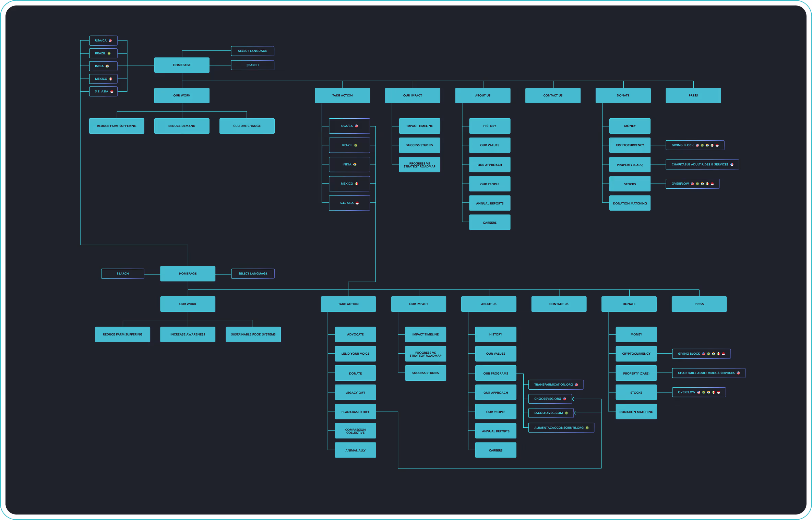Click the Homepage box in the top sitemap

coord(182,65)
